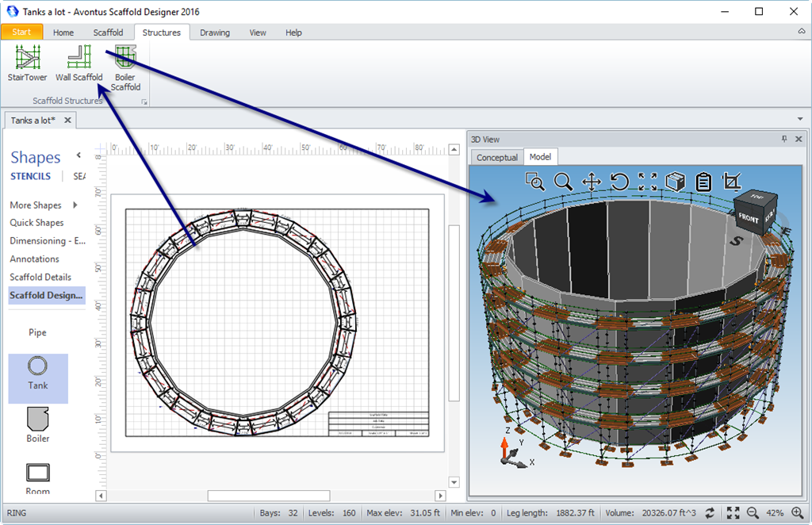Select the Scaffold Design stencil
The image size is (812, 525).
tap(46, 295)
